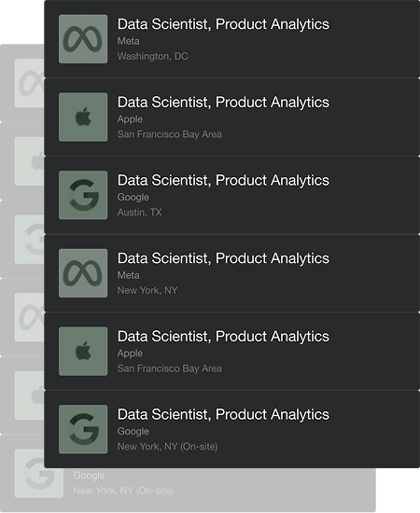Click the Meta logo in the New York, NY listing

pyautogui.click(x=83, y=273)
